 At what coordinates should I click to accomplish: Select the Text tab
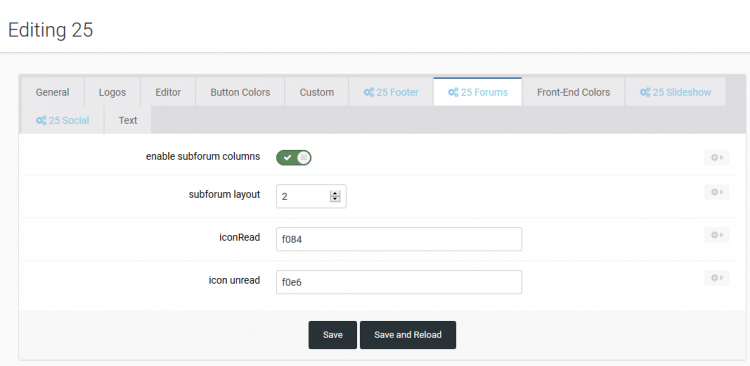pyautogui.click(x=128, y=120)
